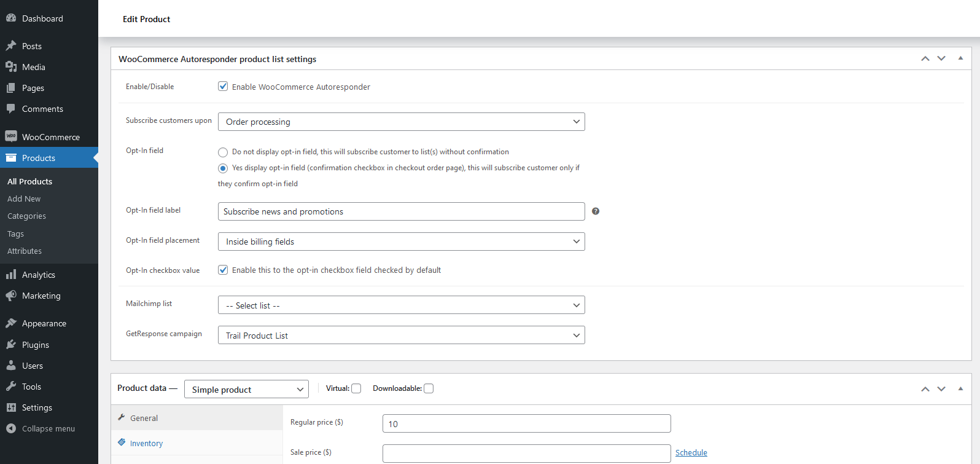Open Marketing megaphone icon in sidebar
The width and height of the screenshot is (980, 464).
pos(11,296)
